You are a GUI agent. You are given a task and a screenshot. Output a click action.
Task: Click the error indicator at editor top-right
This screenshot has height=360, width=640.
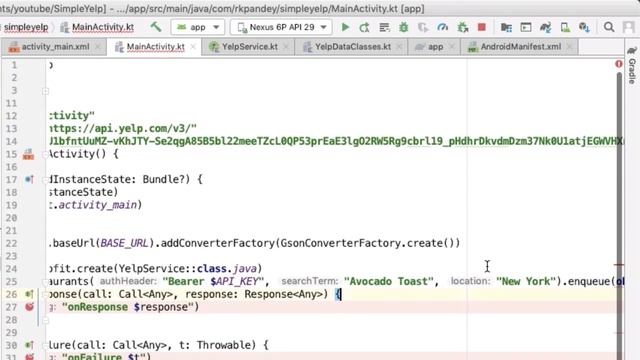[x=619, y=64]
